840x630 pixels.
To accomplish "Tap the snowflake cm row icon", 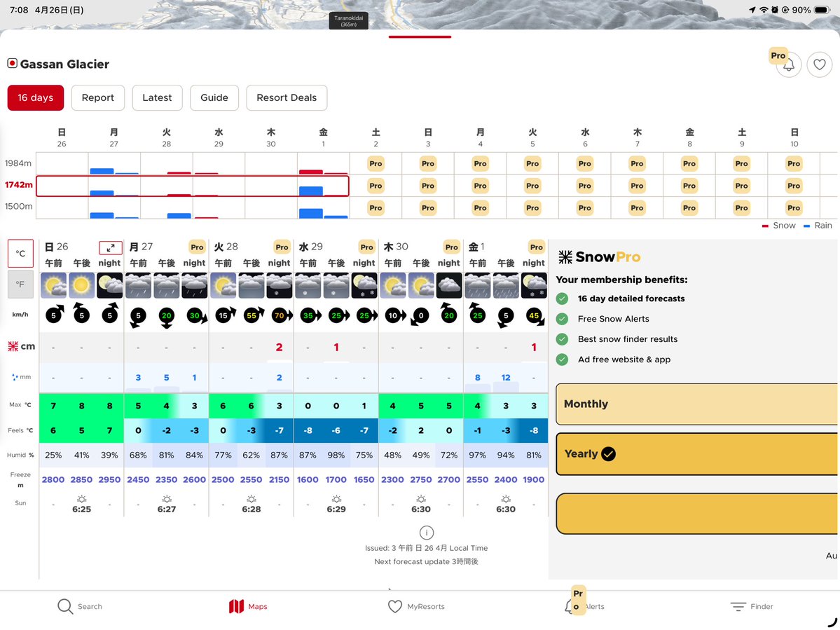I will [13, 347].
